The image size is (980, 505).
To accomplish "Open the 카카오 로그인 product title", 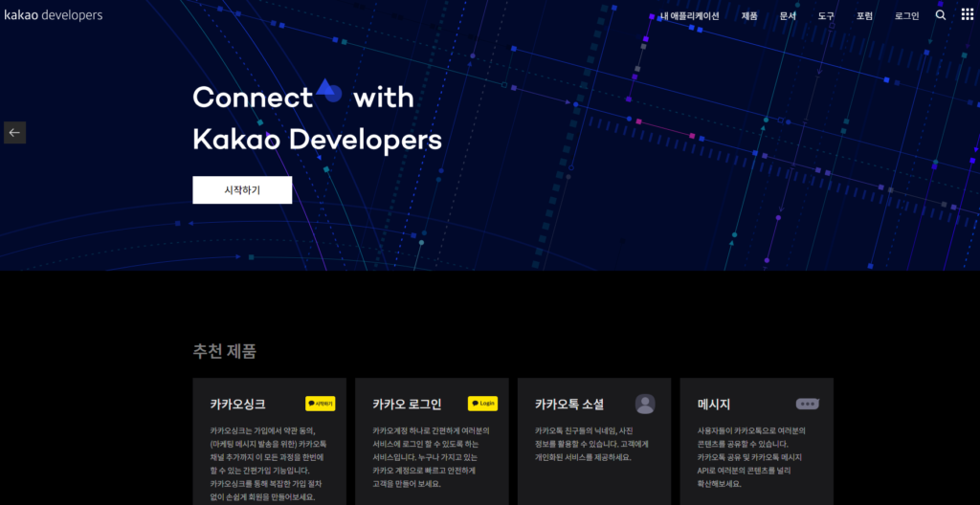I will (x=407, y=405).
